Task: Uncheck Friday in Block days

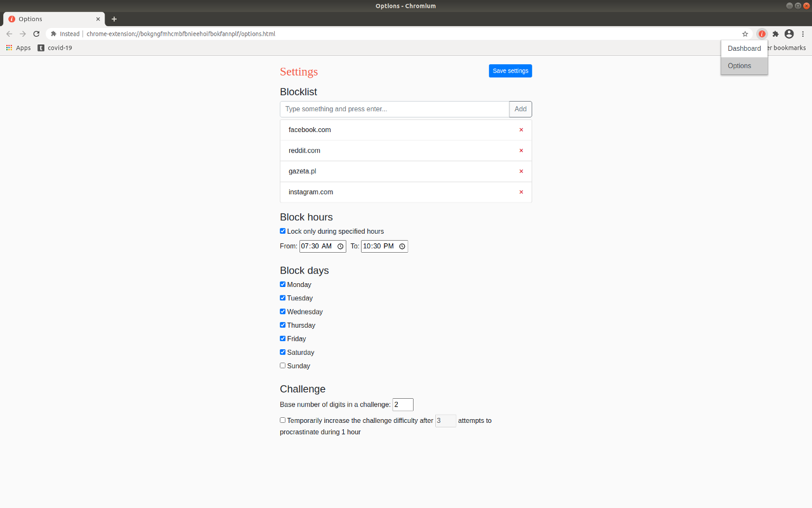Action: [283, 338]
